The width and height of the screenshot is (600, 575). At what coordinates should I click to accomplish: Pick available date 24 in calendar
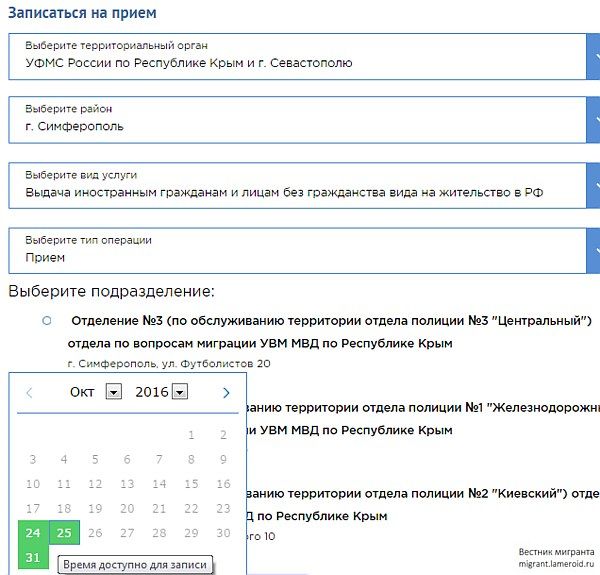33,533
